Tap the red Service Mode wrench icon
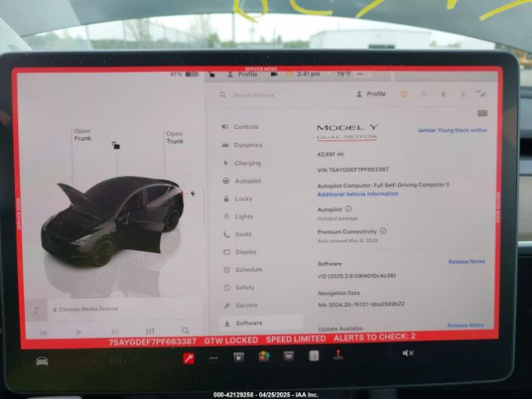Screen dimensions: 532x399 click(x=189, y=358)
